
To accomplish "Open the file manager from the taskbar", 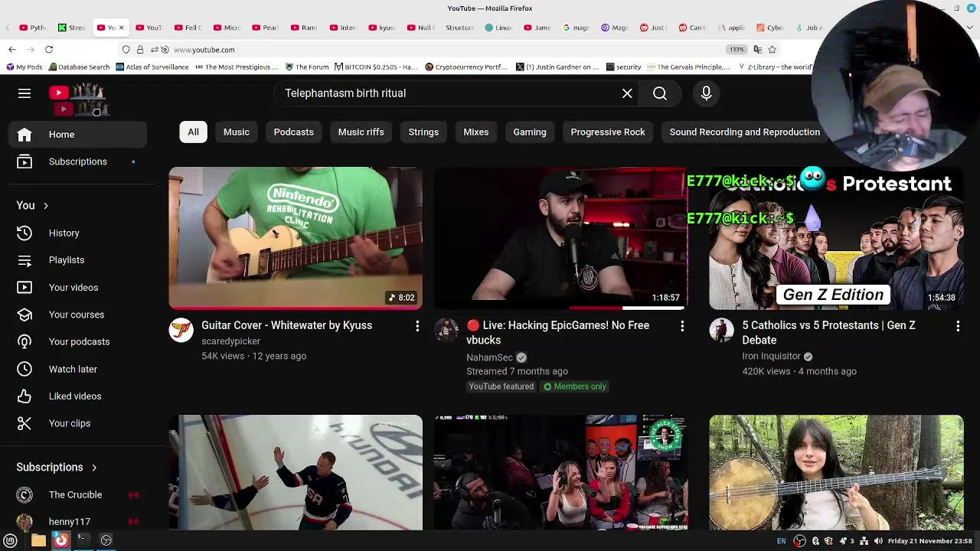I will pos(38,541).
